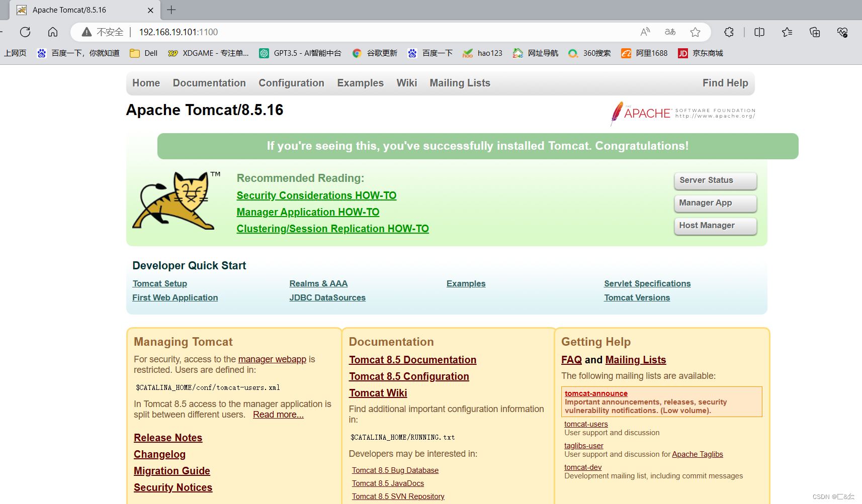Open the manager webapp link
Screen dimensions: 862x504
click(272, 359)
